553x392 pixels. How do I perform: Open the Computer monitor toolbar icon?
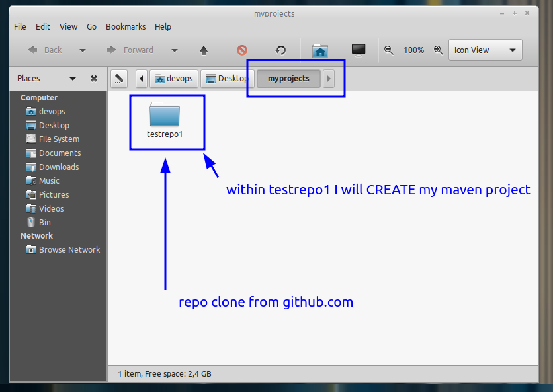359,50
